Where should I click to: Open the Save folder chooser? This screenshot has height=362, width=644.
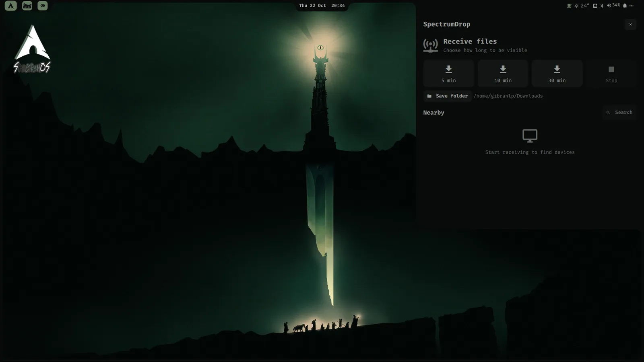(x=448, y=96)
